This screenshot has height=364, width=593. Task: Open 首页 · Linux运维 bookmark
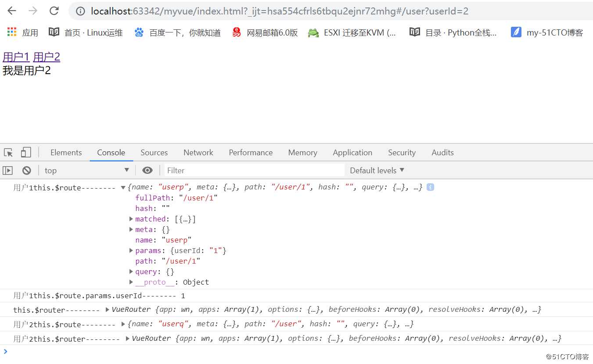86,32
